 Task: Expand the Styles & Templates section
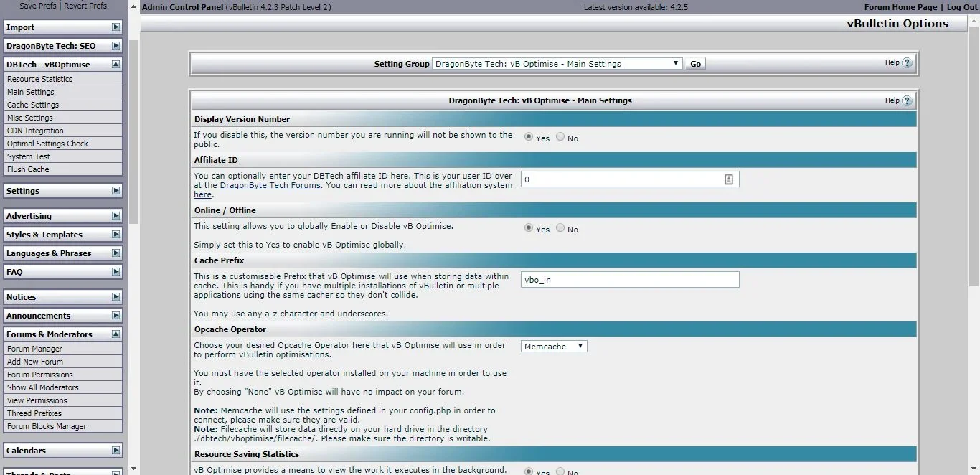[116, 235]
